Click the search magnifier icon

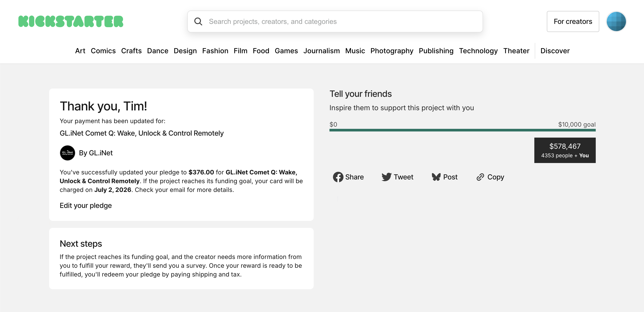198,21
